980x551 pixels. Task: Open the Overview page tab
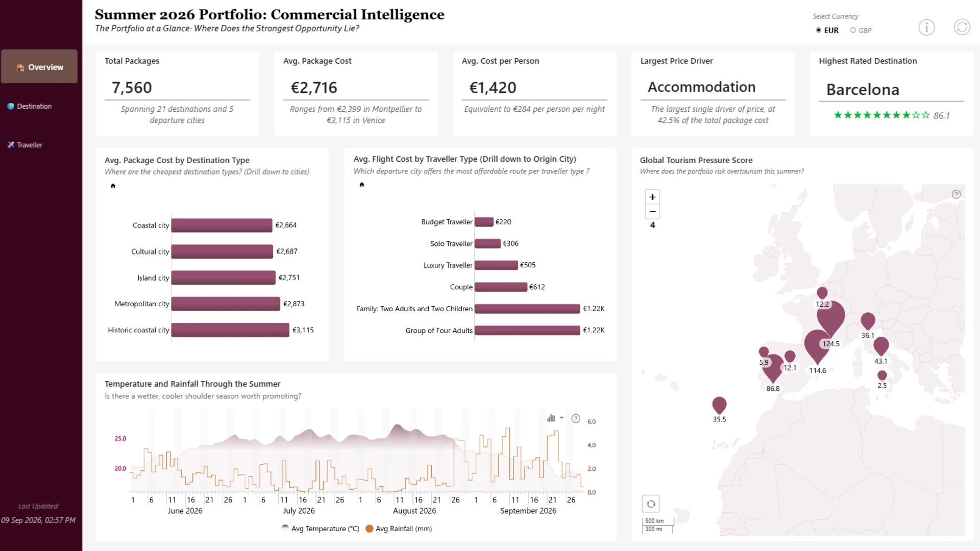click(x=39, y=66)
